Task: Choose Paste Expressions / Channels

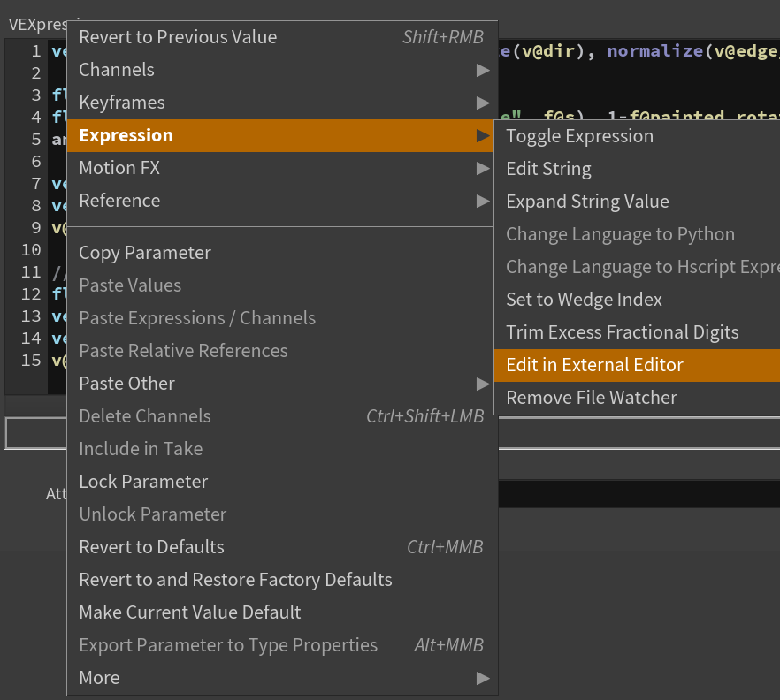Action: click(282, 319)
